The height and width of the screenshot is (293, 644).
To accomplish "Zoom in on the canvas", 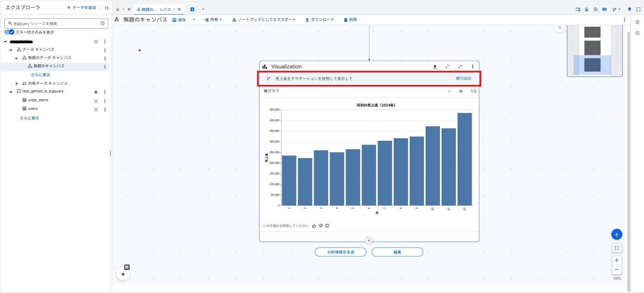I will click(616, 260).
